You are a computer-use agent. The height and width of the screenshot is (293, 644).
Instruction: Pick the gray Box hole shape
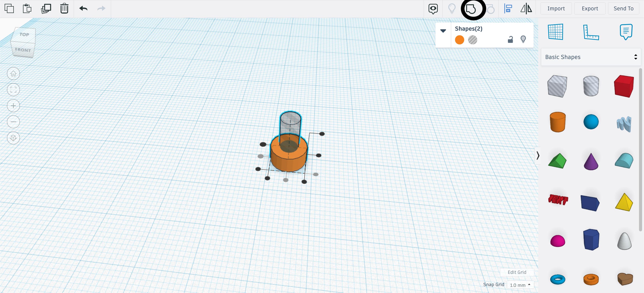(557, 86)
